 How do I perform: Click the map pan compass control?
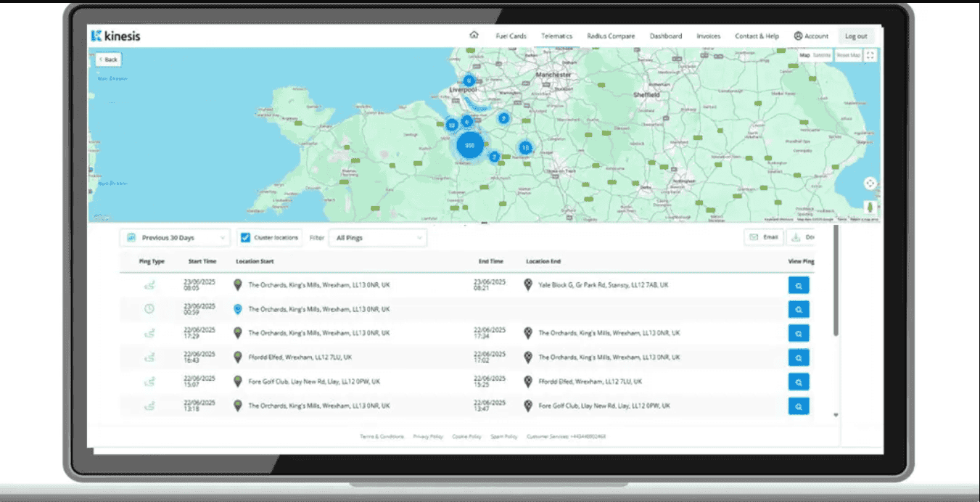pyautogui.click(x=870, y=184)
